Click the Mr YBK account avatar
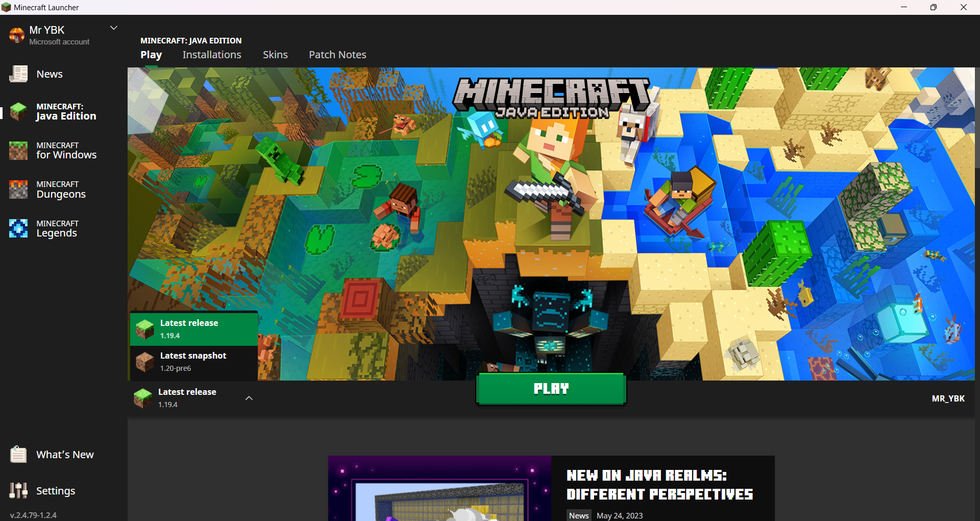This screenshot has width=980, height=521. tap(17, 35)
